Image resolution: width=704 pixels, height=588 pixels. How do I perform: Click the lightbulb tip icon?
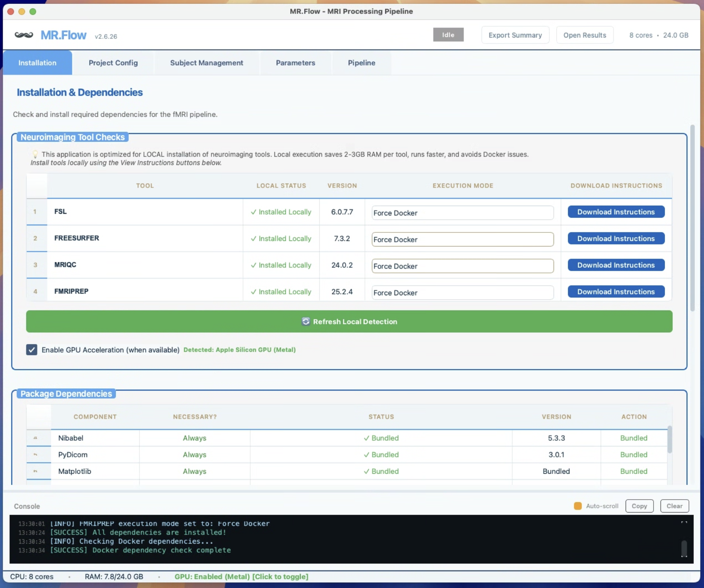(x=35, y=154)
